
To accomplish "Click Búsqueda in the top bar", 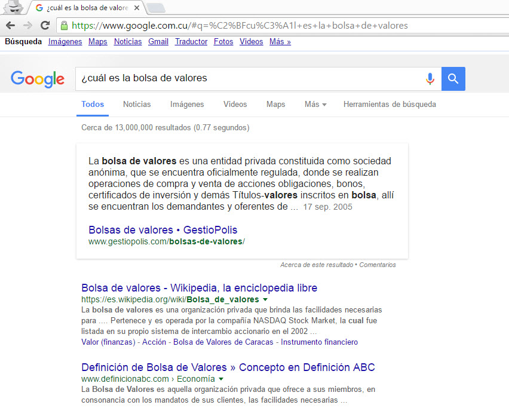I will 23,42.
